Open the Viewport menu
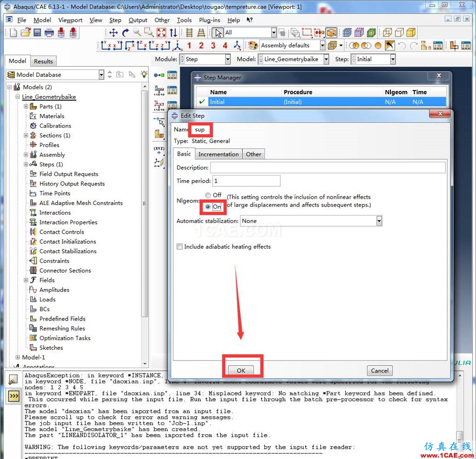 [70, 20]
